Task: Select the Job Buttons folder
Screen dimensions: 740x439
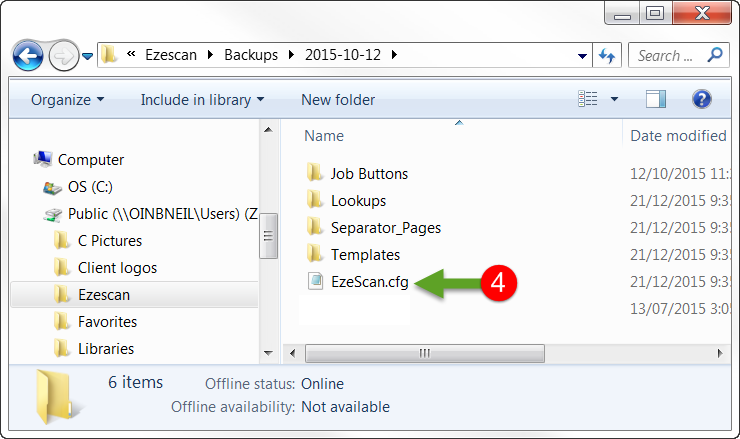Action: click(x=369, y=173)
